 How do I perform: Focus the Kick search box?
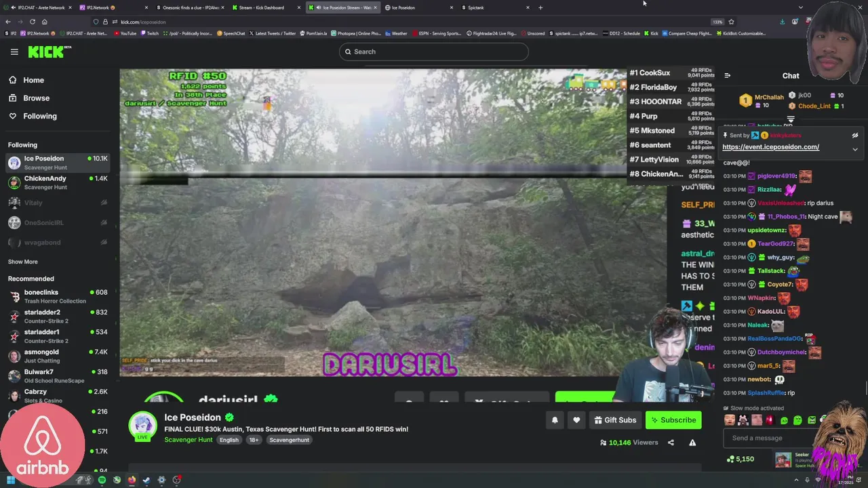(434, 52)
